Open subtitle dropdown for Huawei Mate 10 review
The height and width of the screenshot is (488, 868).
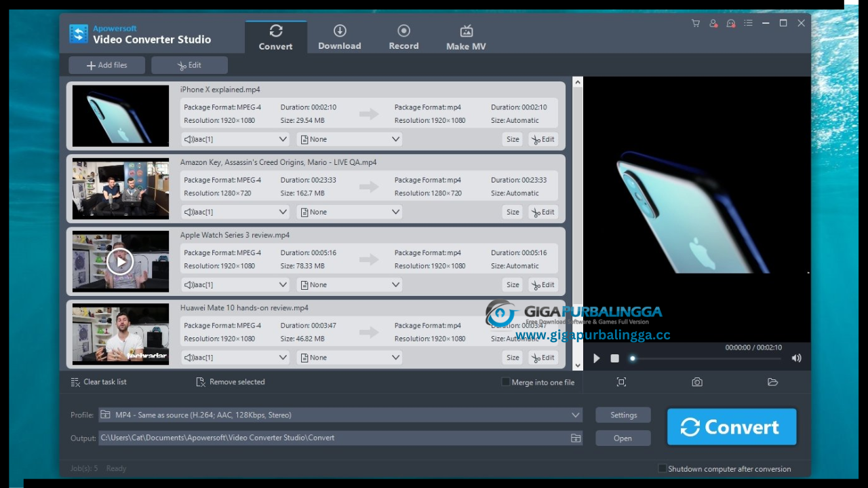click(350, 358)
